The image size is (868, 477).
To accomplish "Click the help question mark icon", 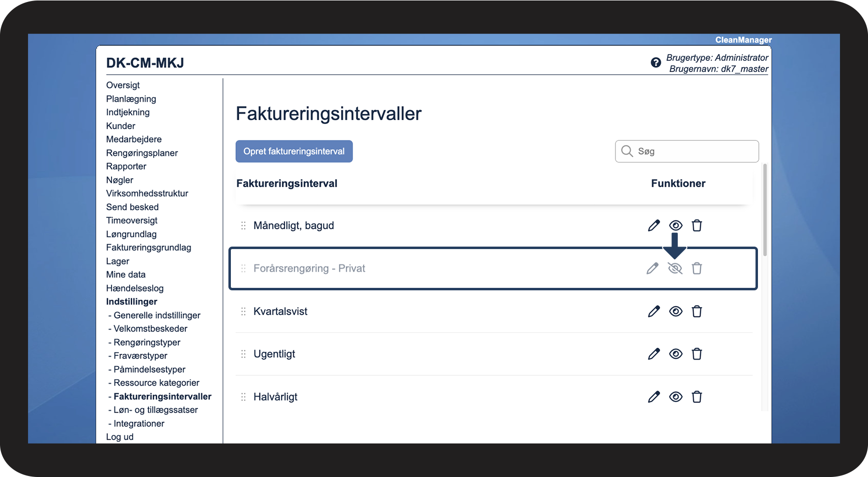I will [656, 62].
